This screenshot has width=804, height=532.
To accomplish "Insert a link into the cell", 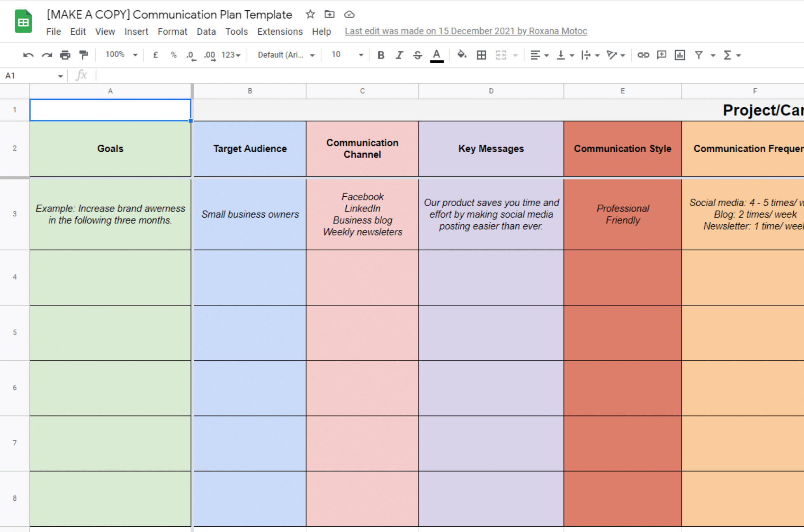I will (x=643, y=54).
